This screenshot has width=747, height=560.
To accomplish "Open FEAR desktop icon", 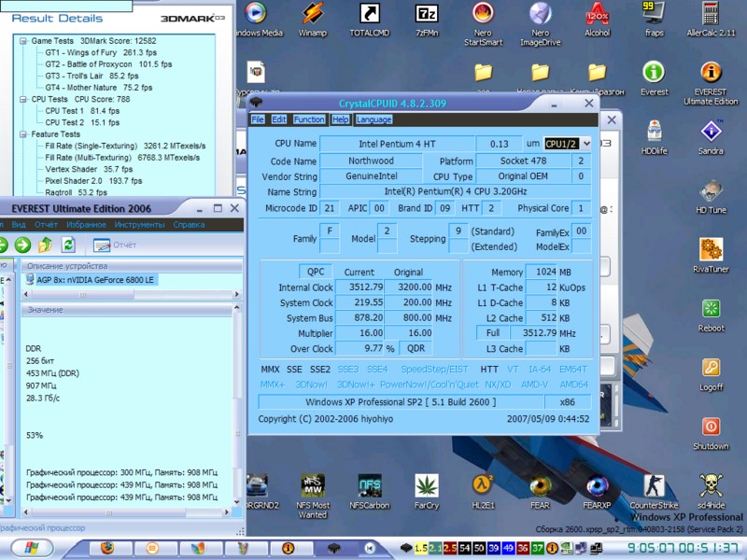I will [541, 492].
